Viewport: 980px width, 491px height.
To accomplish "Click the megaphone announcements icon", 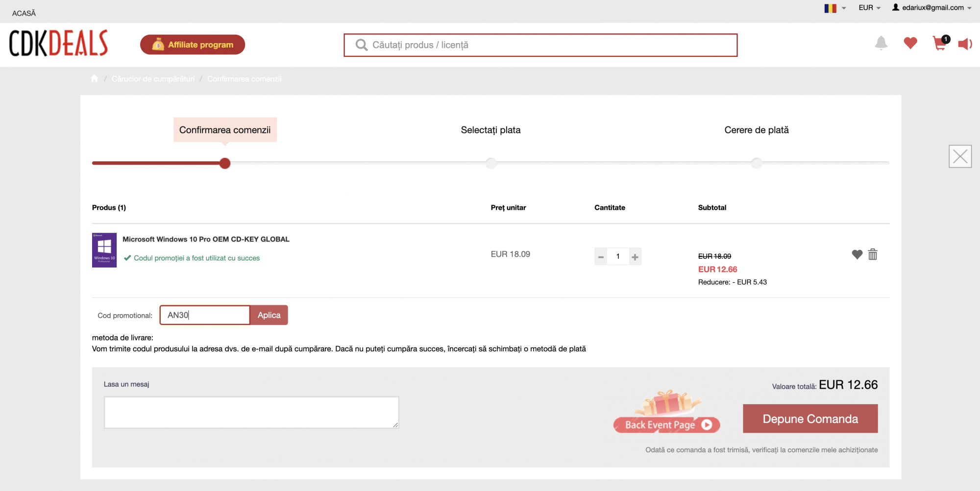I will point(965,44).
